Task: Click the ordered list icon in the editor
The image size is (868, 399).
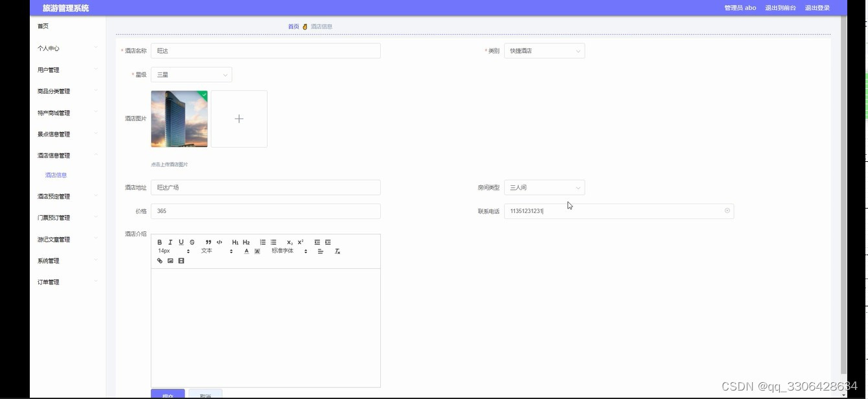Action: [262, 242]
